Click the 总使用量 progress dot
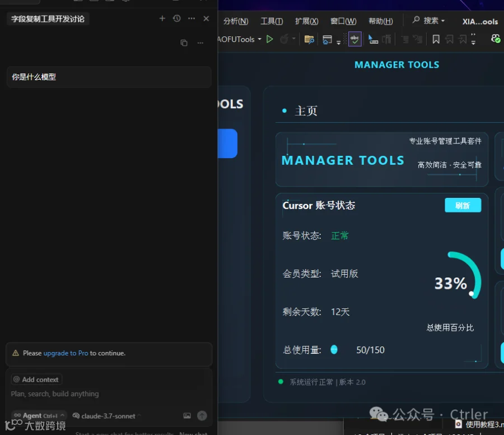Viewport: 504px width, 435px height. 334,350
